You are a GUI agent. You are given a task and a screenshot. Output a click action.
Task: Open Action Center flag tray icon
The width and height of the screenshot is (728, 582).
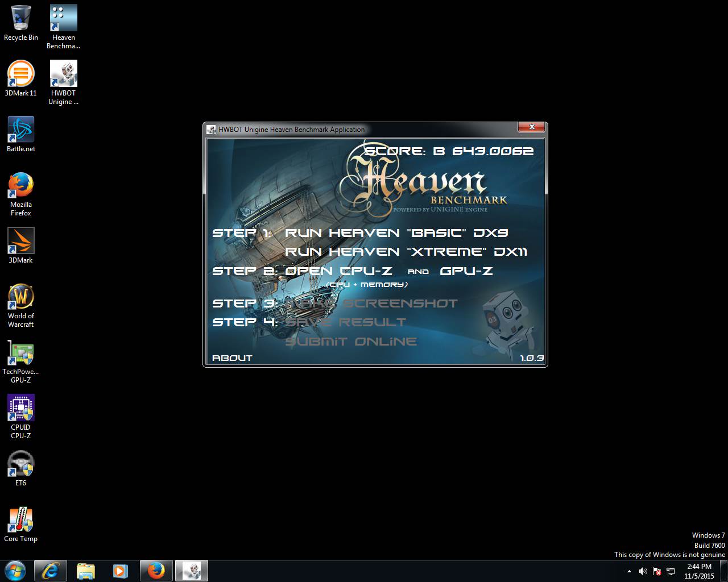click(x=657, y=571)
